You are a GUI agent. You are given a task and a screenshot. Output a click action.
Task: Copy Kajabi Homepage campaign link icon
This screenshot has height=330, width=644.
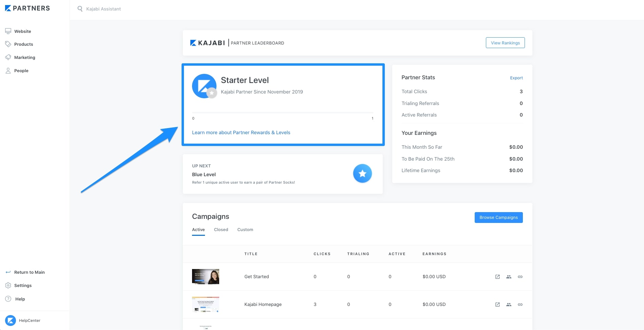(x=520, y=305)
